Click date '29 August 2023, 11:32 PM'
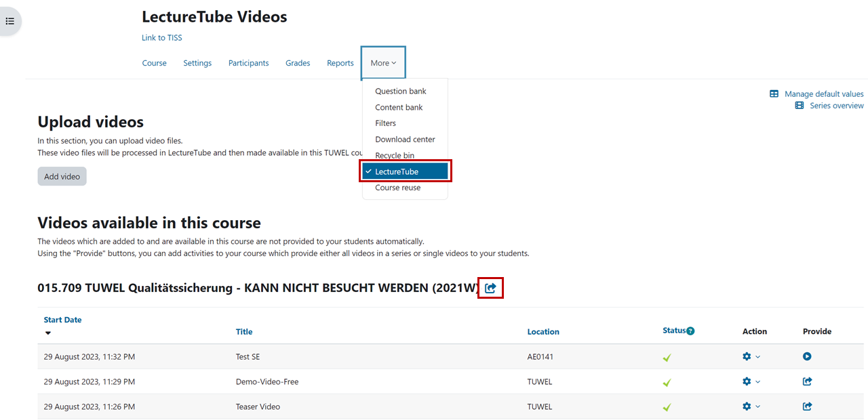Screen dimensions: 868x420 [x=90, y=356]
